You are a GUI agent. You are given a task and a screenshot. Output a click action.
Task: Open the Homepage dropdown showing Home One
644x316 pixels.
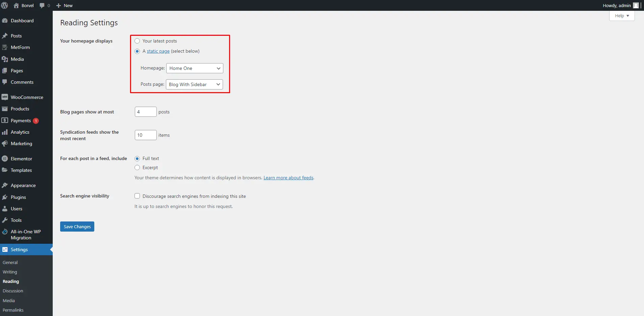[x=195, y=68]
